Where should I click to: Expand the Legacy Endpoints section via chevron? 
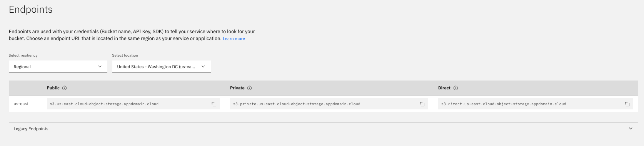pos(631,129)
